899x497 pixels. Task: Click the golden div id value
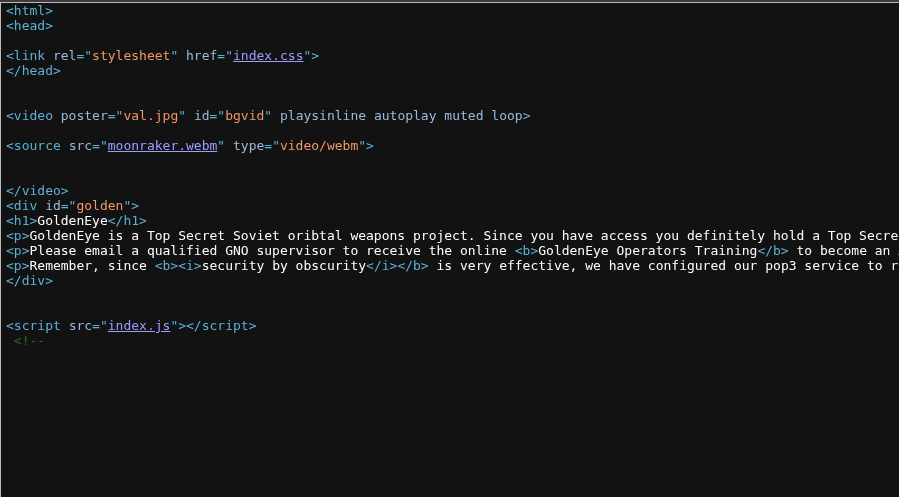[x=100, y=205]
